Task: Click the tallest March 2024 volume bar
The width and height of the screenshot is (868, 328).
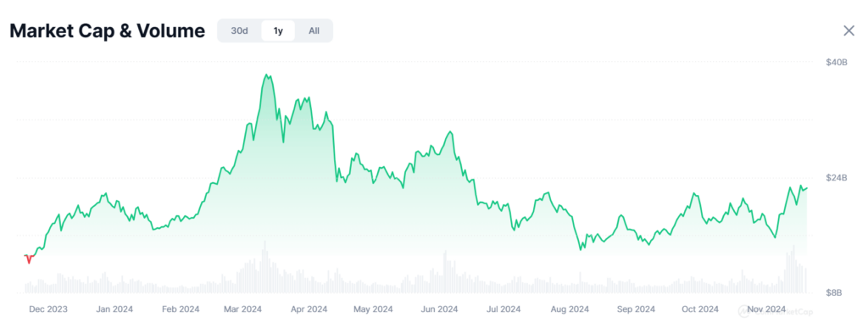Action: pos(265,267)
